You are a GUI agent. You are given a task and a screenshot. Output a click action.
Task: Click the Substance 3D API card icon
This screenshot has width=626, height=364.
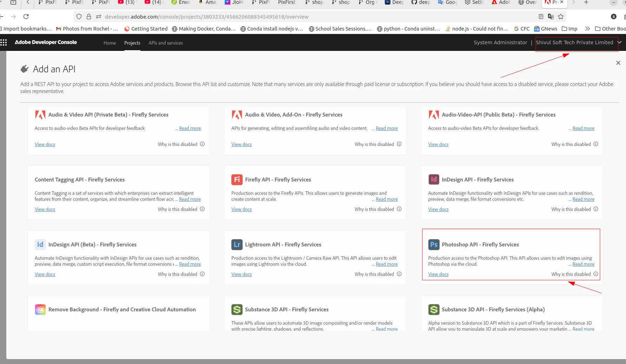(237, 309)
